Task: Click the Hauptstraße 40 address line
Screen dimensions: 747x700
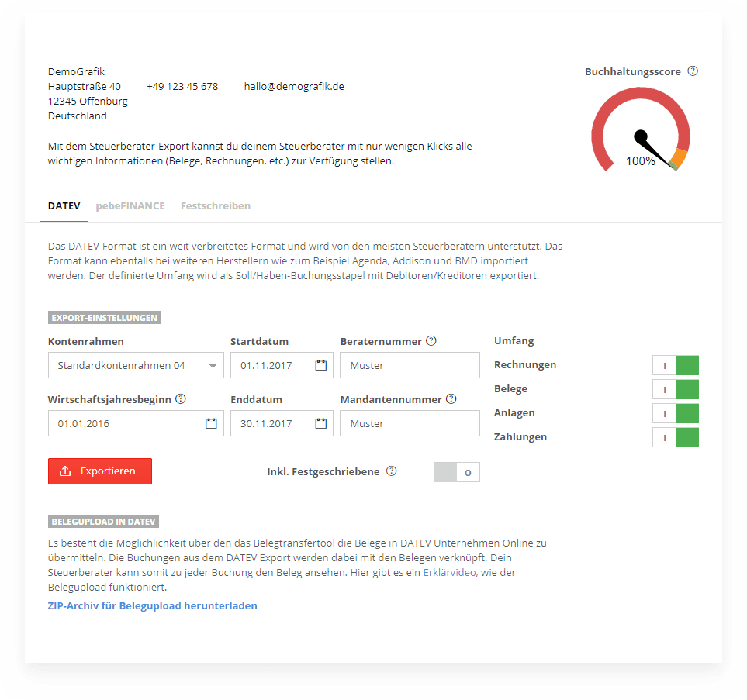Action: point(85,86)
